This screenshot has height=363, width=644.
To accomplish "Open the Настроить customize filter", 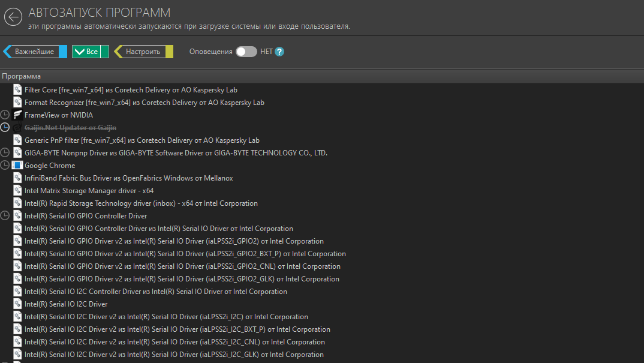I will coord(143,52).
